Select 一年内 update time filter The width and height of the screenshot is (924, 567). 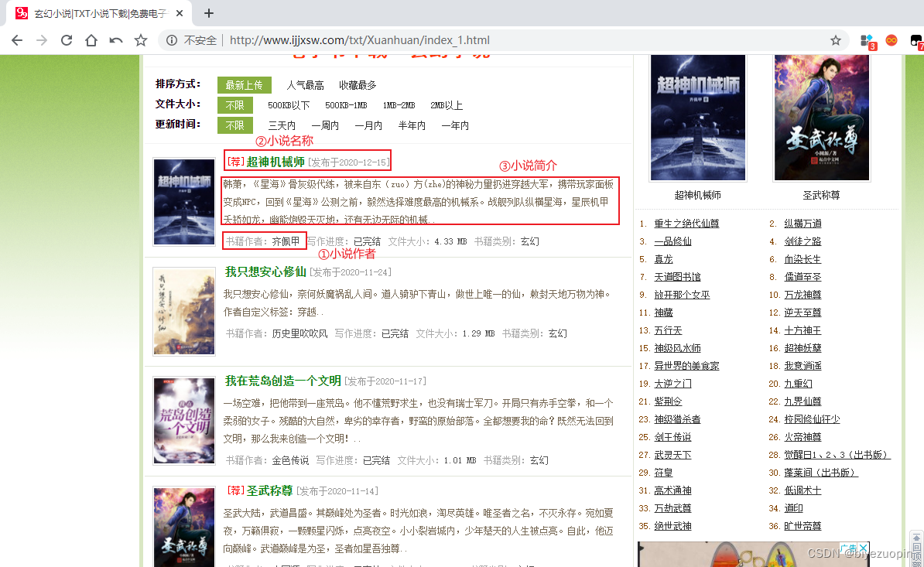click(455, 125)
